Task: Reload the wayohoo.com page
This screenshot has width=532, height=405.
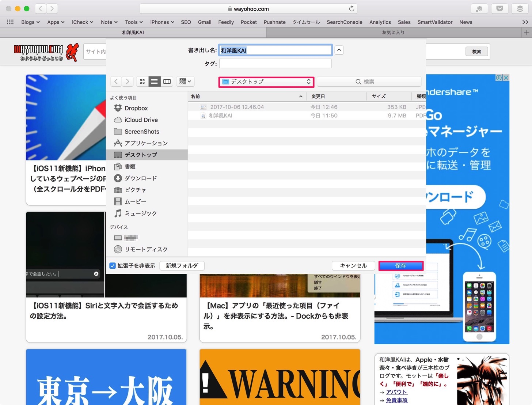Action: (351, 9)
